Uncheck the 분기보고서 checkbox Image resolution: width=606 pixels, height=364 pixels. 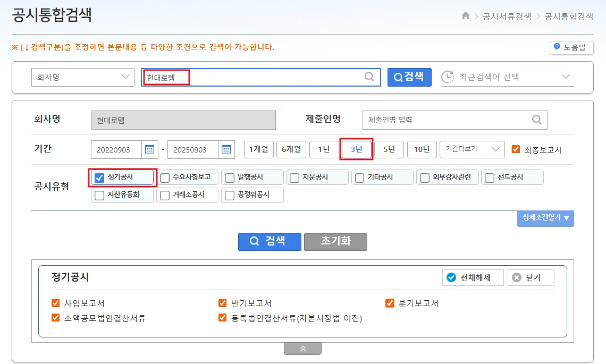point(390,303)
